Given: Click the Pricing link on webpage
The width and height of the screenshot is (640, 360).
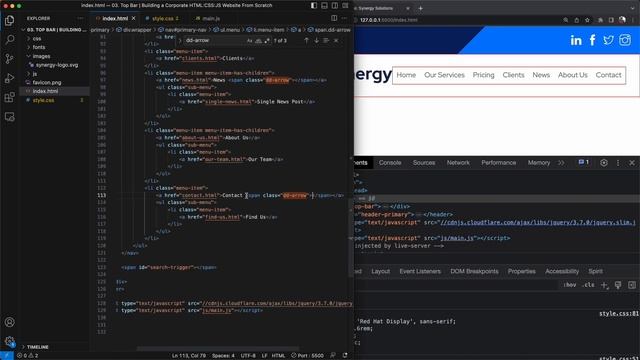Looking at the screenshot, I should [483, 75].
